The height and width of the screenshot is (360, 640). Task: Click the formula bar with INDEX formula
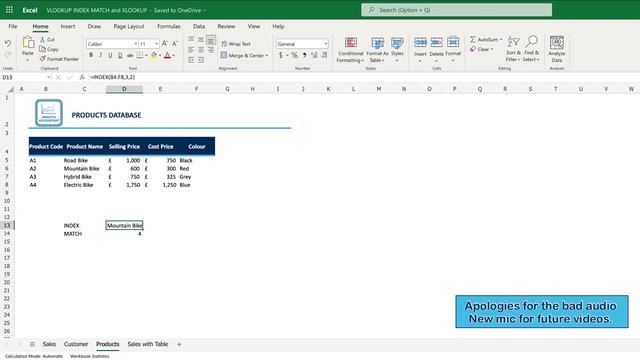363,77
